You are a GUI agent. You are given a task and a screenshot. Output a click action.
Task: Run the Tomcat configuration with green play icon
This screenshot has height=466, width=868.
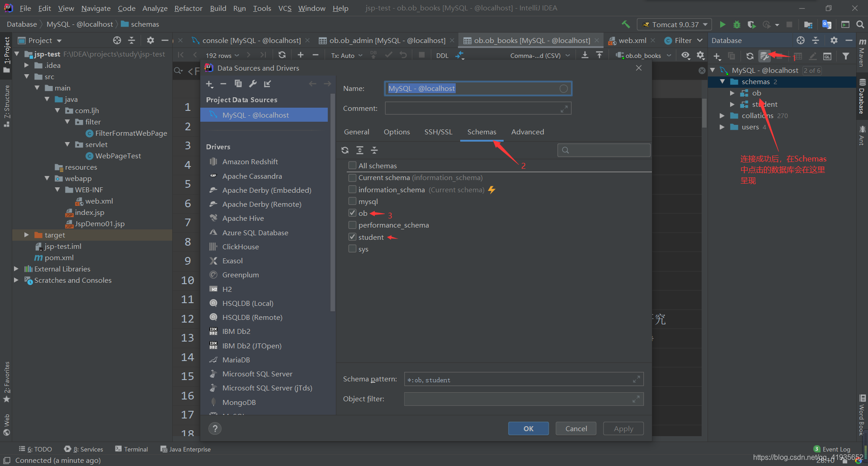(722, 24)
